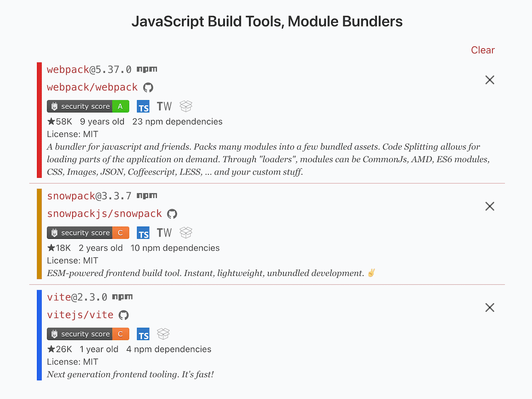This screenshot has height=399, width=532.
Task: Click the blue color bar beside vite
Action: (39, 335)
